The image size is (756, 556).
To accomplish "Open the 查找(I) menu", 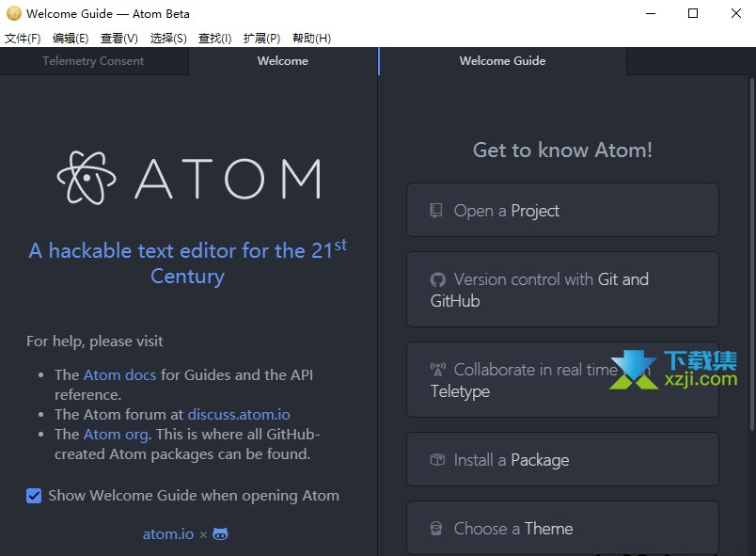I will coord(215,38).
